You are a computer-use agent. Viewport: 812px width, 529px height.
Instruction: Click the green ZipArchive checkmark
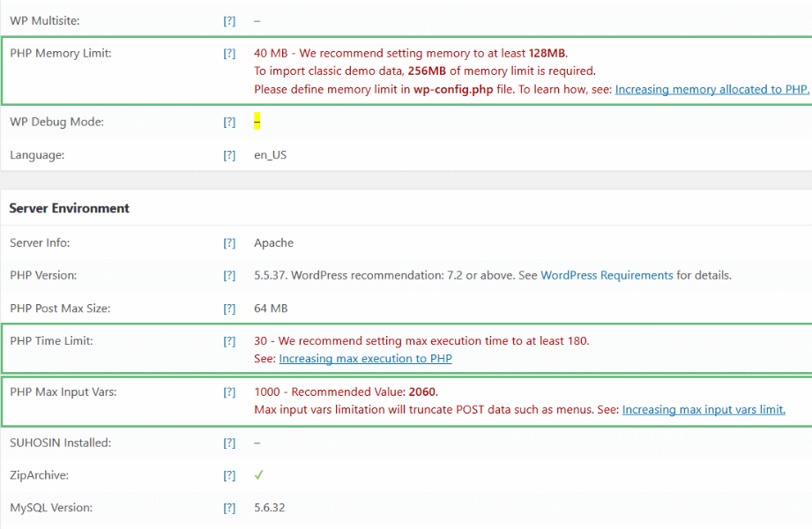coord(259,475)
